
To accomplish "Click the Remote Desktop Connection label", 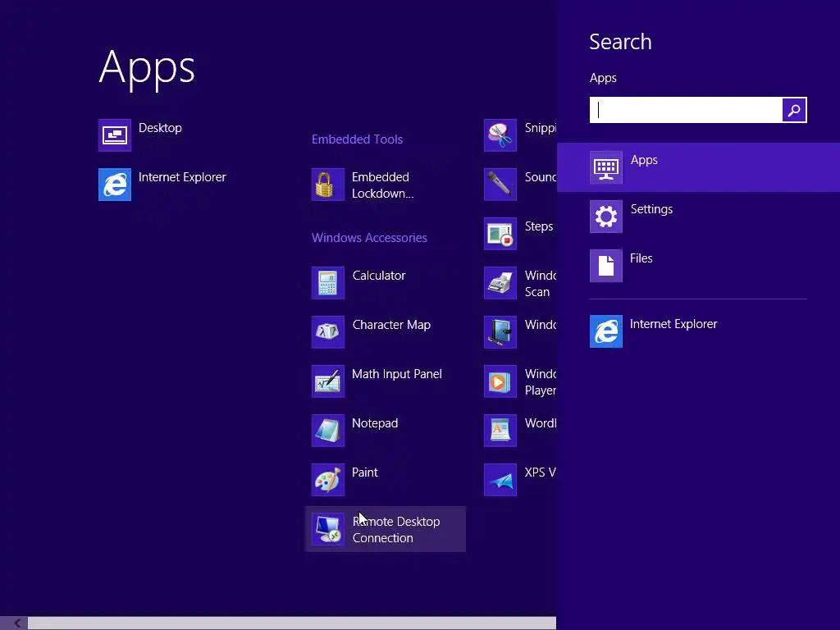I will 396,530.
